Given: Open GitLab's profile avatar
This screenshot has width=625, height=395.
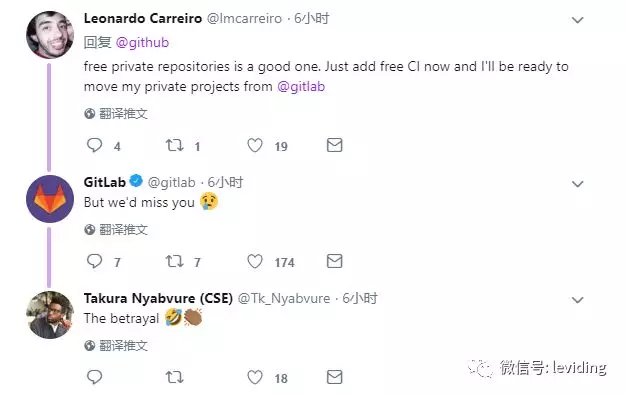Looking at the screenshot, I should tap(50, 199).
